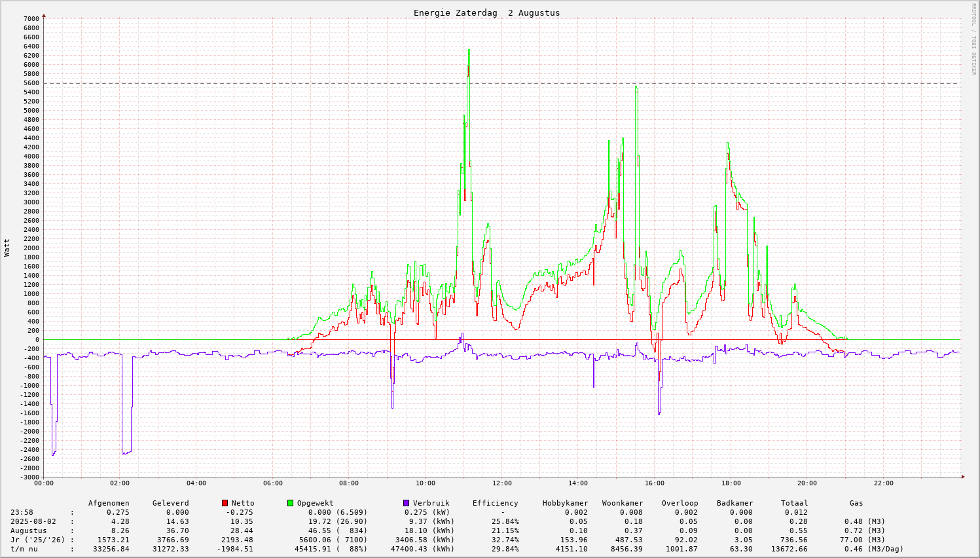Image resolution: width=980 pixels, height=558 pixels.
Task: Click the Efficiency column header
Action: pyautogui.click(x=495, y=503)
